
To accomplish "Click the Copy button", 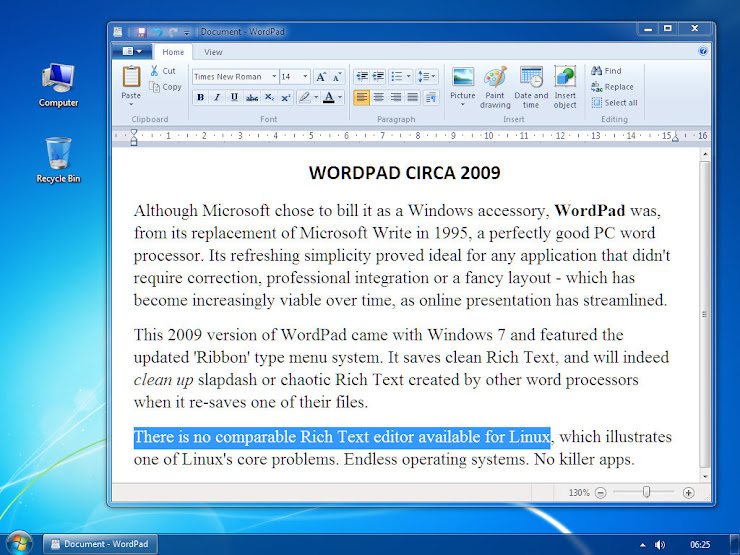I will coord(165,87).
